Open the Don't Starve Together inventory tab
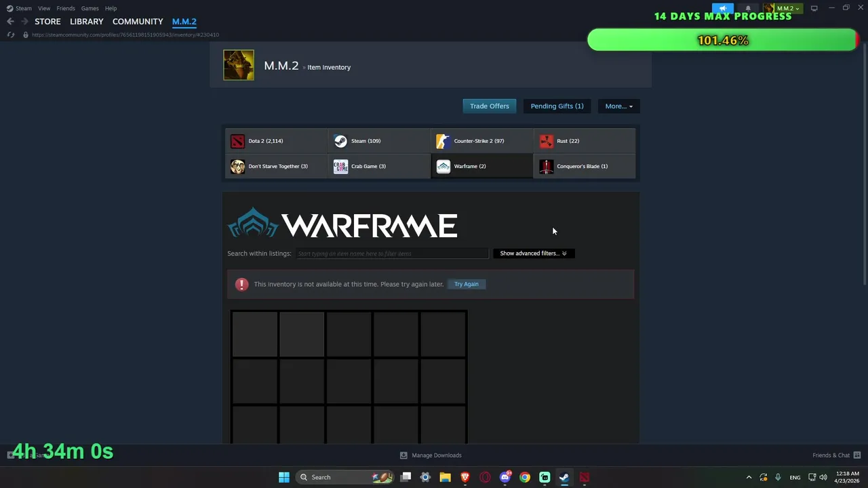868x488 pixels. coord(276,166)
